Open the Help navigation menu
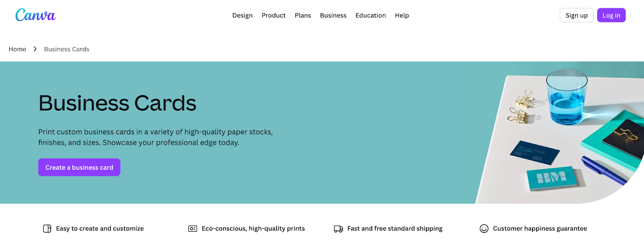The height and width of the screenshot is (245, 644). (402, 15)
